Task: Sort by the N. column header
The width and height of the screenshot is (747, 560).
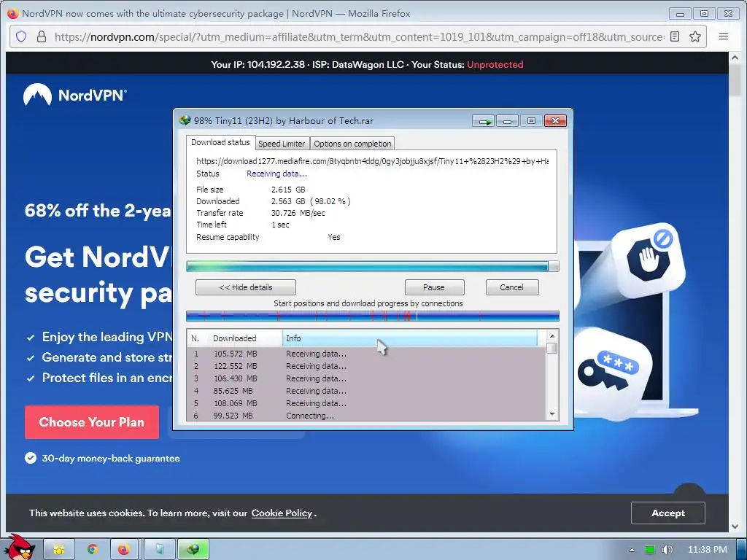Action: tap(197, 338)
